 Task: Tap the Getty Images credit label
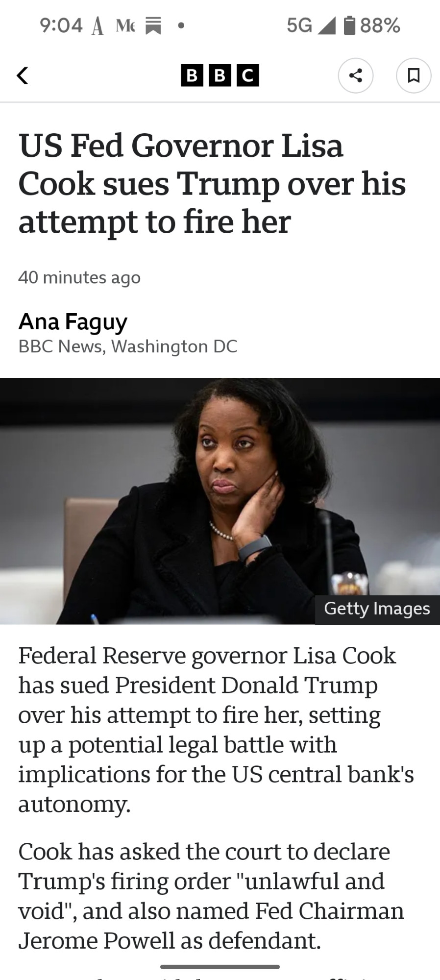tap(377, 609)
